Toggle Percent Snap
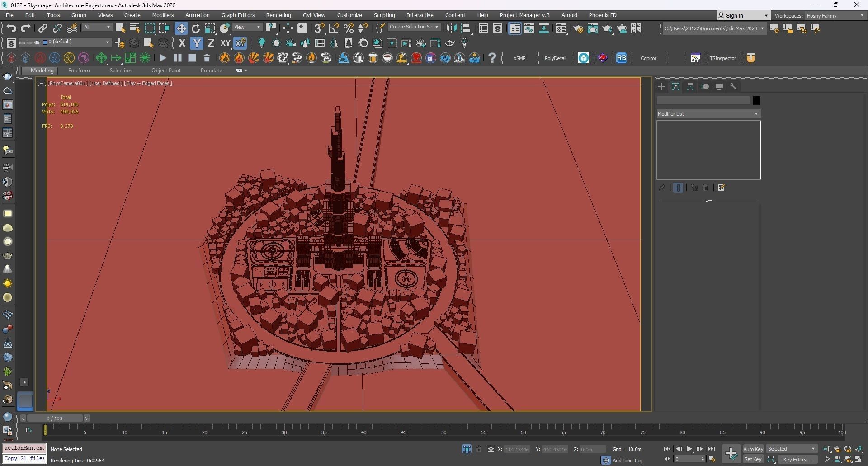 348,28
